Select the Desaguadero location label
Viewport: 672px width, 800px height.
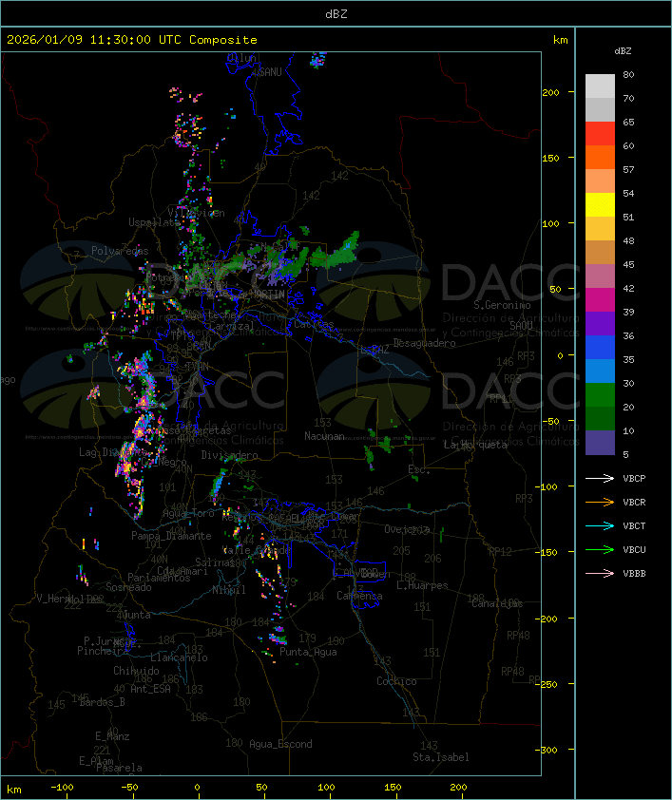(425, 343)
